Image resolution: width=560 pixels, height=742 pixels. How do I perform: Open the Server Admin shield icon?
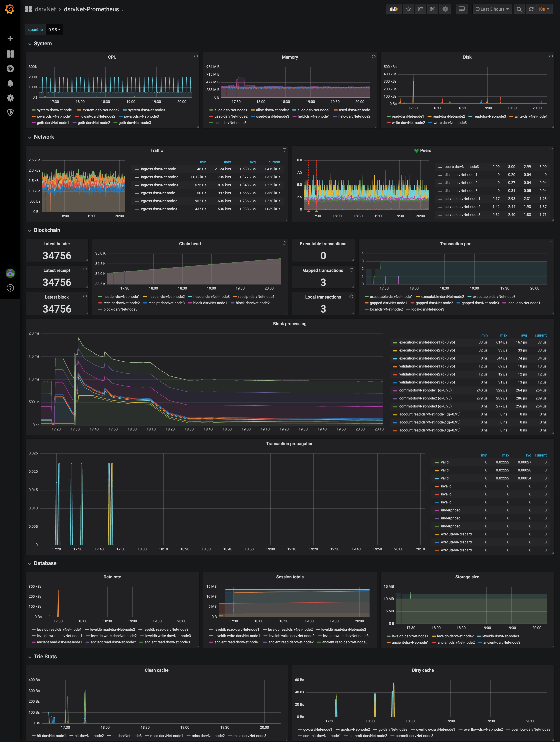pyautogui.click(x=10, y=112)
